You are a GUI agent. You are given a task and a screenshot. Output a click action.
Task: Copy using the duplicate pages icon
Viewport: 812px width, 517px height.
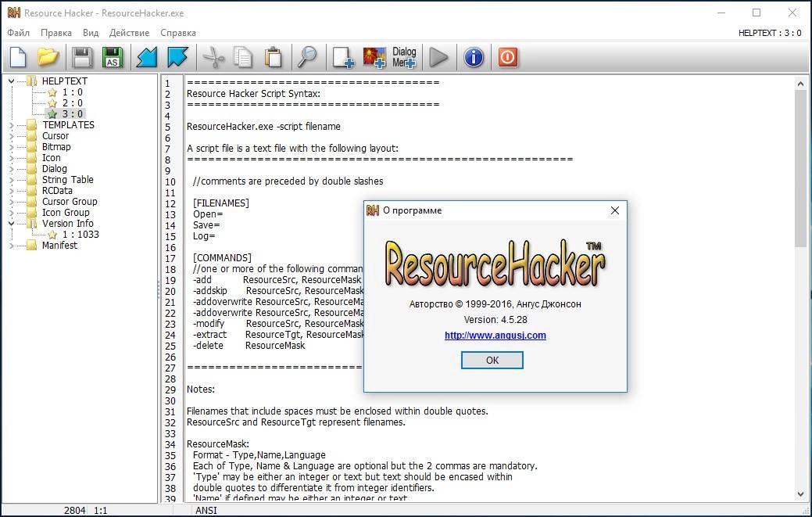coord(243,57)
